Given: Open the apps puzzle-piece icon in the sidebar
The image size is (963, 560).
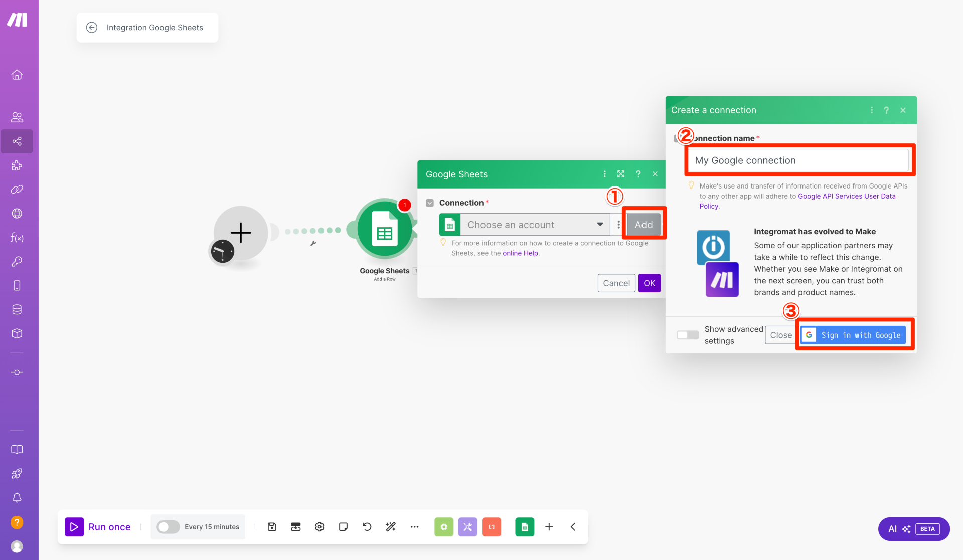Looking at the screenshot, I should [x=17, y=165].
